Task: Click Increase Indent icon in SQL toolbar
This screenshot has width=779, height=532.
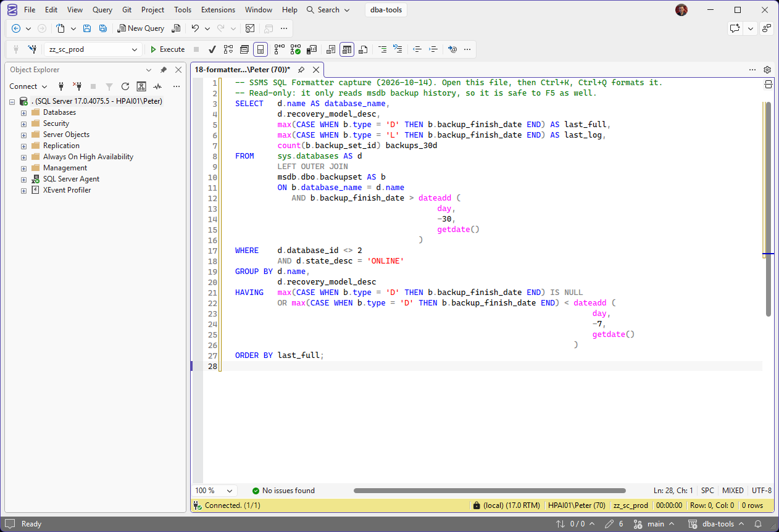Action: 433,49
